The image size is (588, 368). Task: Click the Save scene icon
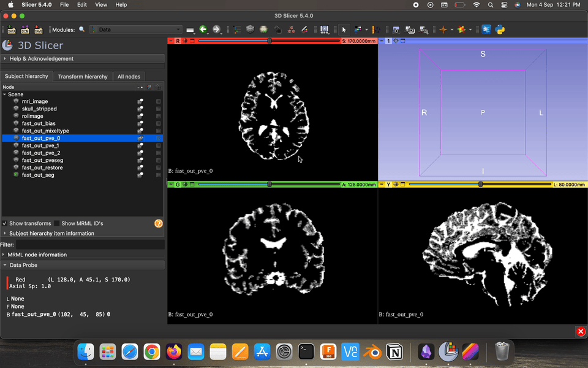(39, 29)
